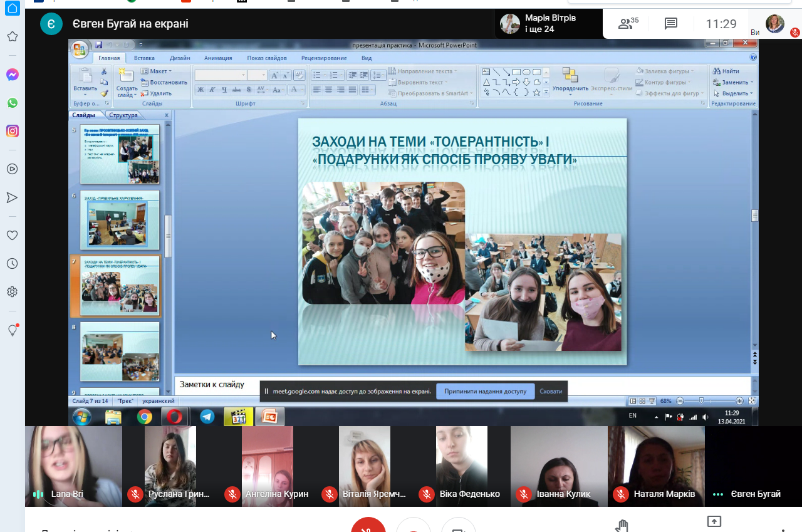
Task: Expand the font name combo box
Action: [x=244, y=75]
